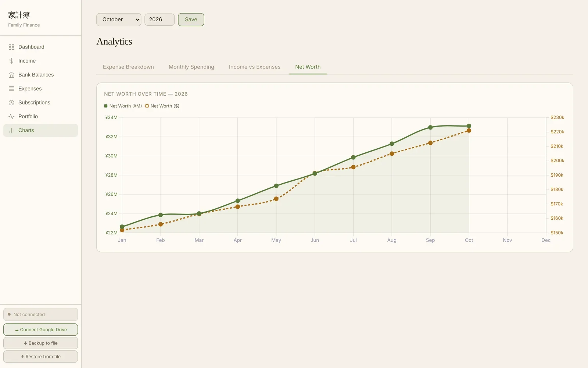
Task: Click the $230k axis label
Action: (x=557, y=117)
